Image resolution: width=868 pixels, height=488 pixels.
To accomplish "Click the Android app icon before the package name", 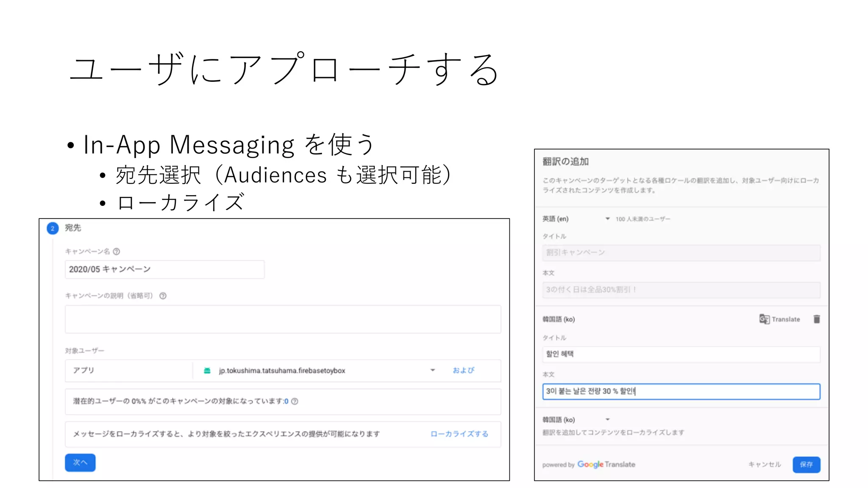I will tap(207, 371).
